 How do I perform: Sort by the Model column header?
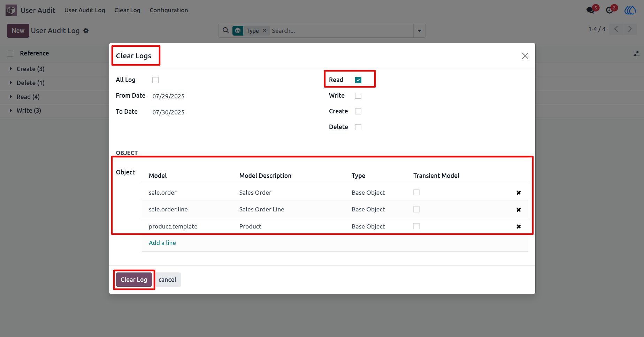(158, 176)
